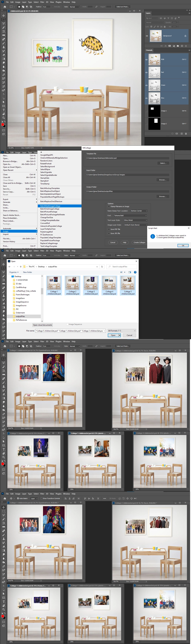Viewport: 191px width, 644px height.
Task: Click the split arrow beside Open button
Action: 120,335
